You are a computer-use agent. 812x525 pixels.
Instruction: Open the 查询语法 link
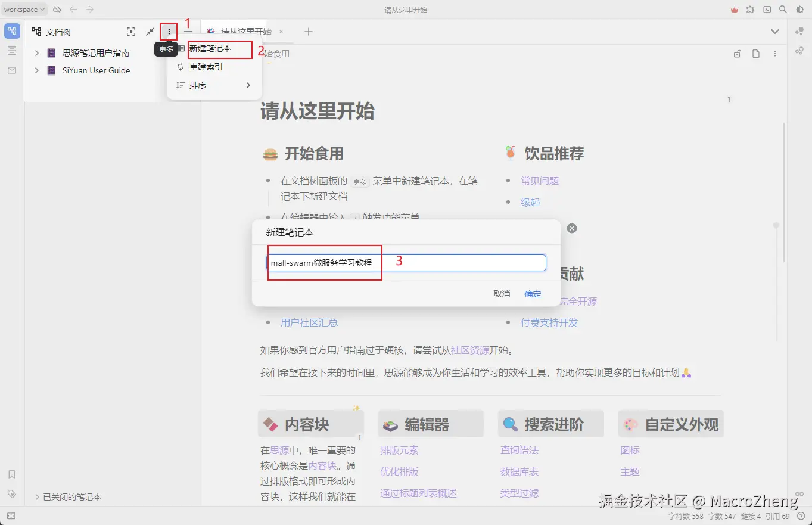coord(519,450)
